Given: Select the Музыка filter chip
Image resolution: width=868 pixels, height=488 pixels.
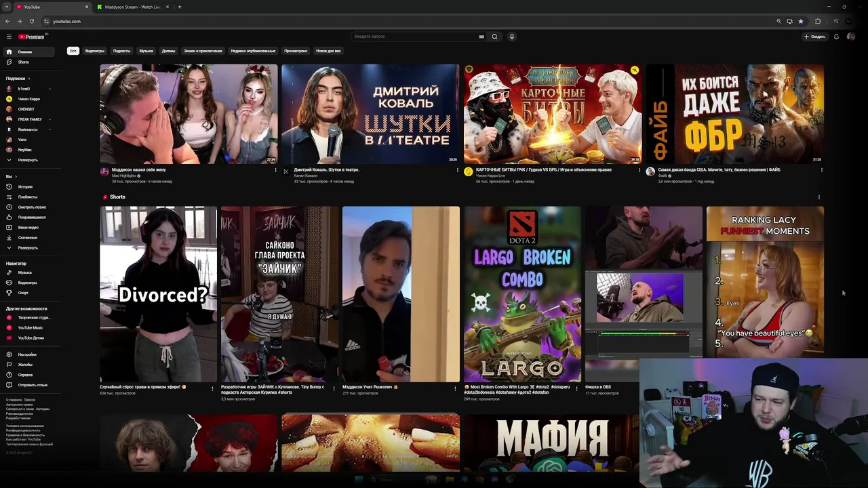Looking at the screenshot, I should (146, 51).
